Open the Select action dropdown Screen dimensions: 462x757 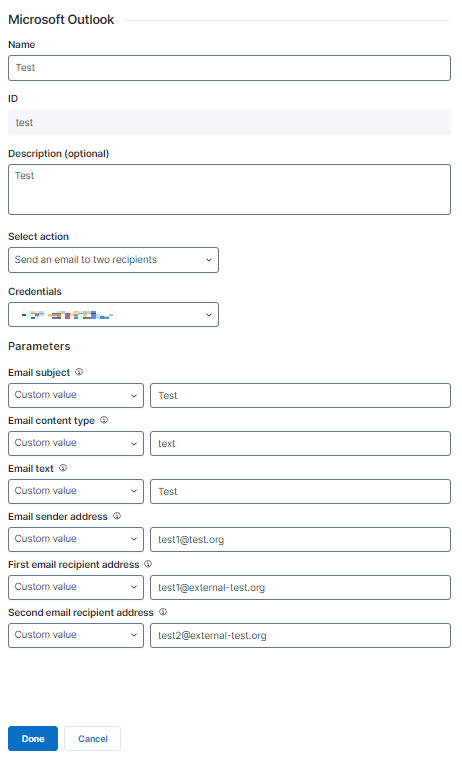click(x=113, y=260)
